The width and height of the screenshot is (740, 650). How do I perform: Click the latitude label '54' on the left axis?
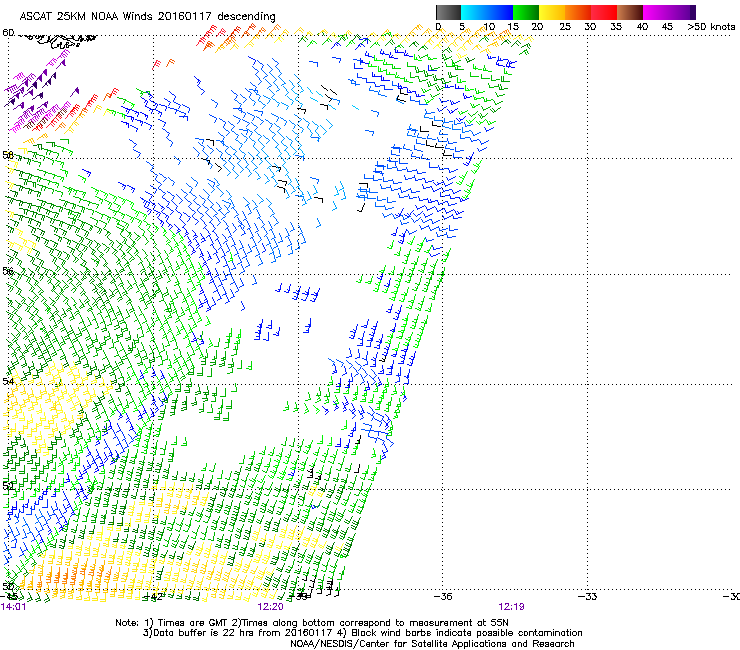coord(8,381)
